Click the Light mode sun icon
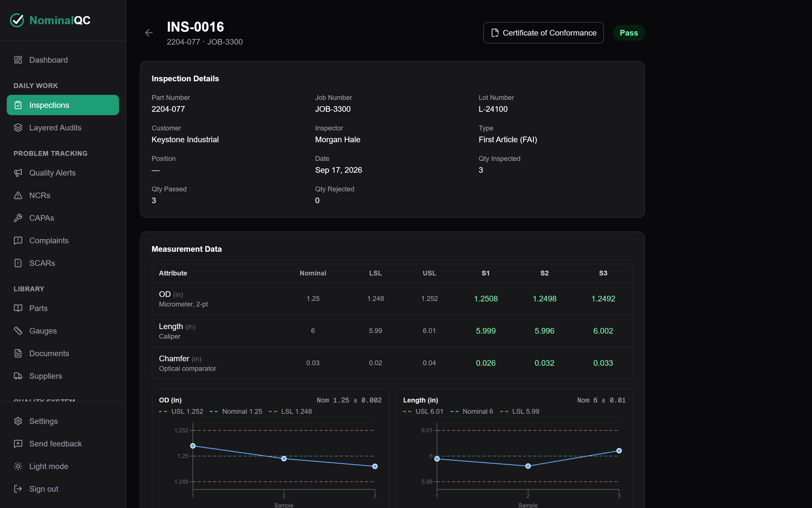 pos(18,466)
